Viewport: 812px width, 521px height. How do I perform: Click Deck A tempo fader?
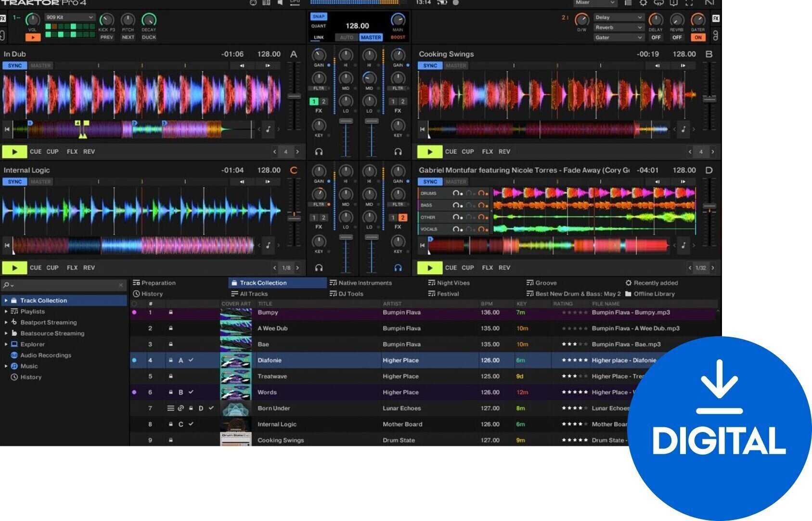click(x=294, y=96)
